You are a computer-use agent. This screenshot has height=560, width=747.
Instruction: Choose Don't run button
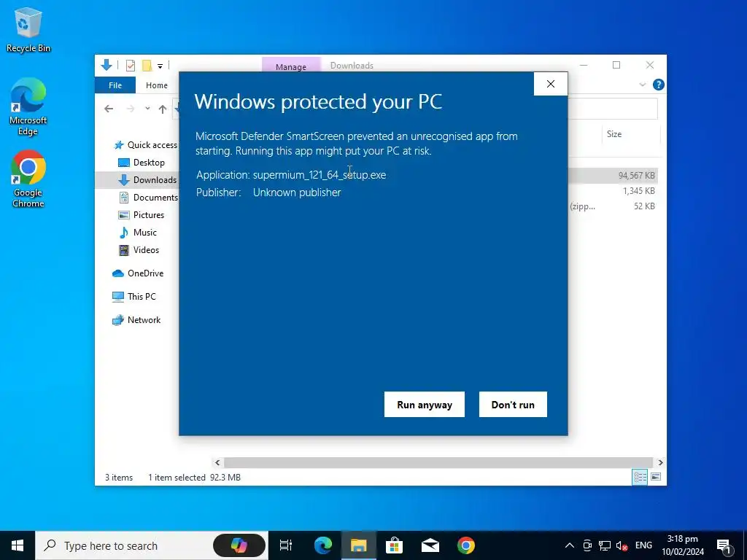(513, 404)
